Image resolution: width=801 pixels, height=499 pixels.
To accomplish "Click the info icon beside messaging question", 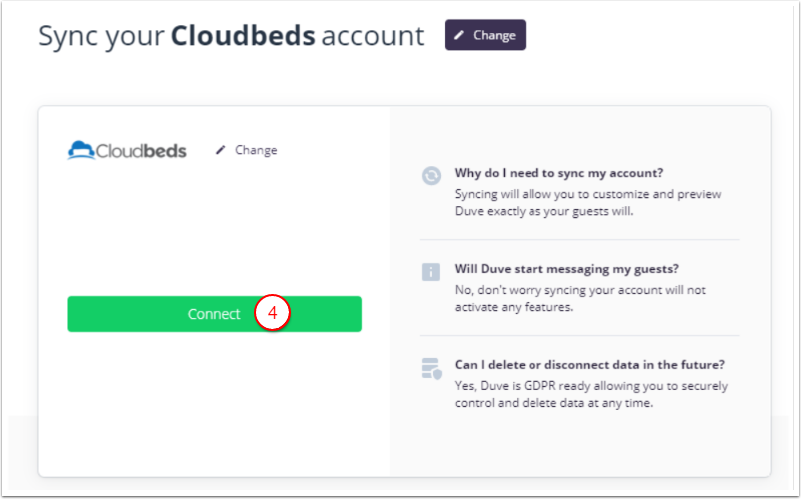I will tap(431, 272).
